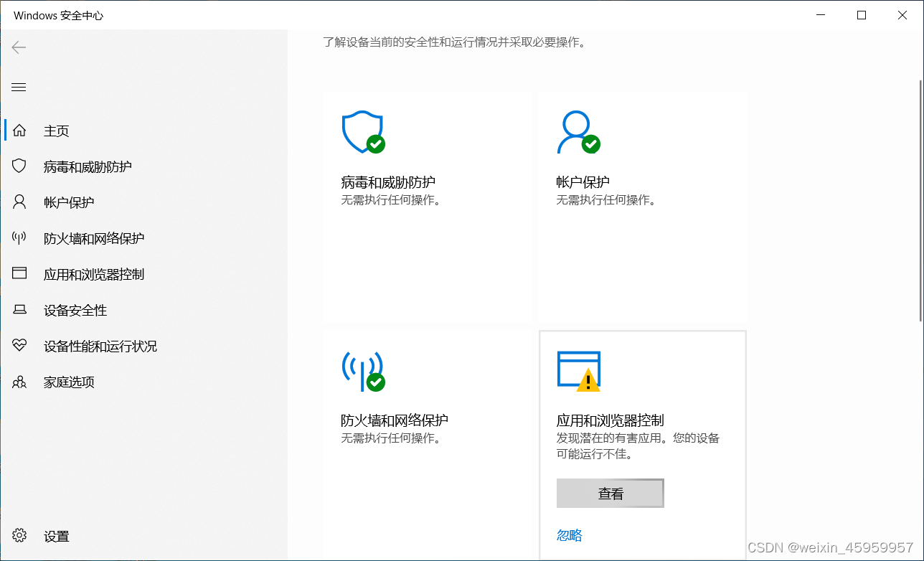Minimize the Windows 安全中心 window
Viewport: 924px width, 561px height.
[x=821, y=15]
